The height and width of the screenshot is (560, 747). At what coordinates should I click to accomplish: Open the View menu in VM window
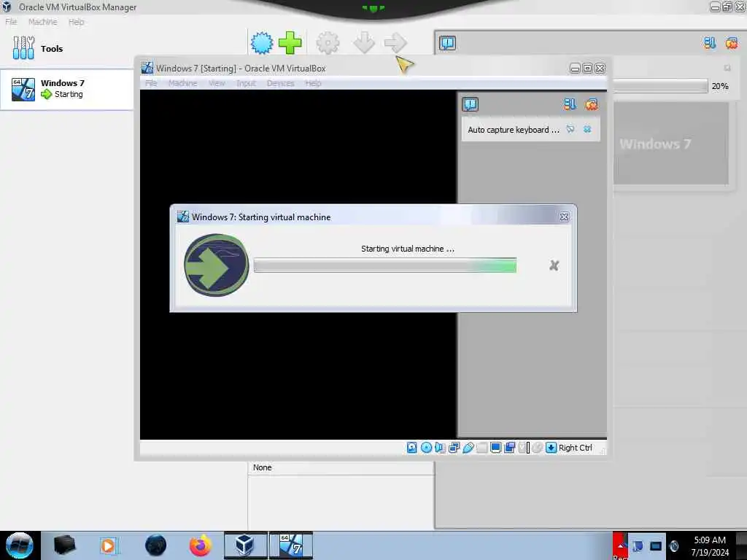pyautogui.click(x=217, y=83)
